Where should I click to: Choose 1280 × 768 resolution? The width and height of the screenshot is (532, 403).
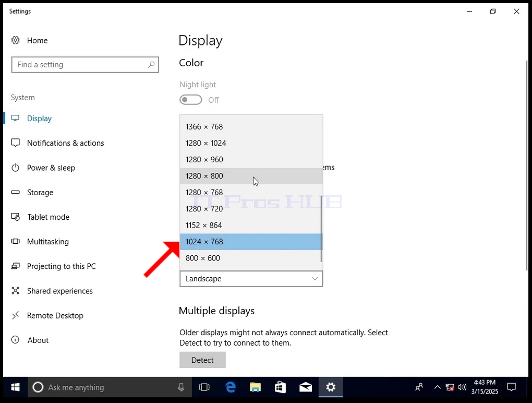click(251, 192)
